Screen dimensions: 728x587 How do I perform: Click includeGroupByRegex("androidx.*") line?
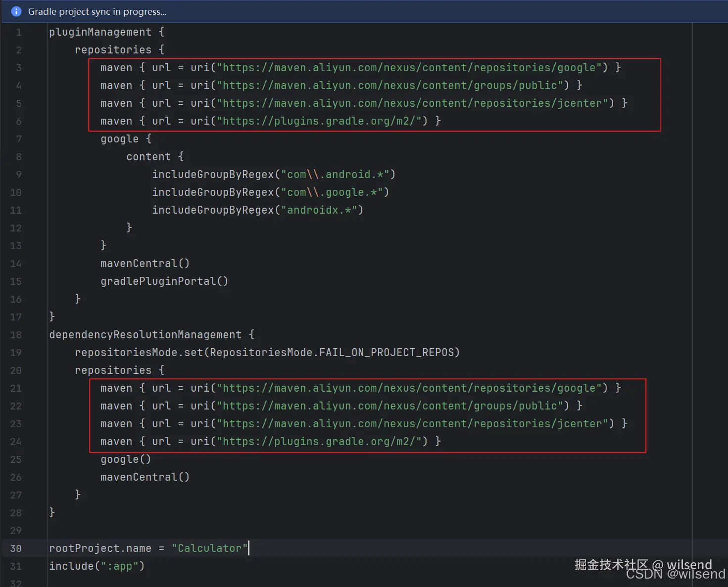[x=257, y=210]
